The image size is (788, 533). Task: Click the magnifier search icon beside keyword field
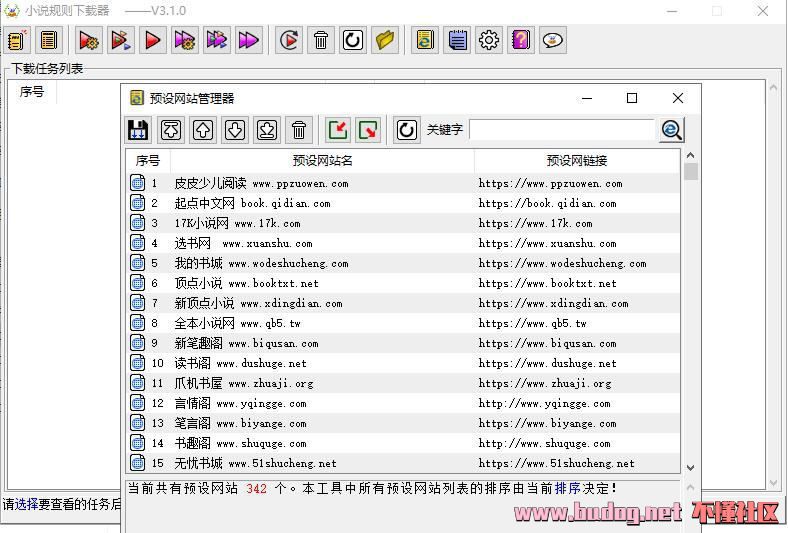click(x=672, y=130)
